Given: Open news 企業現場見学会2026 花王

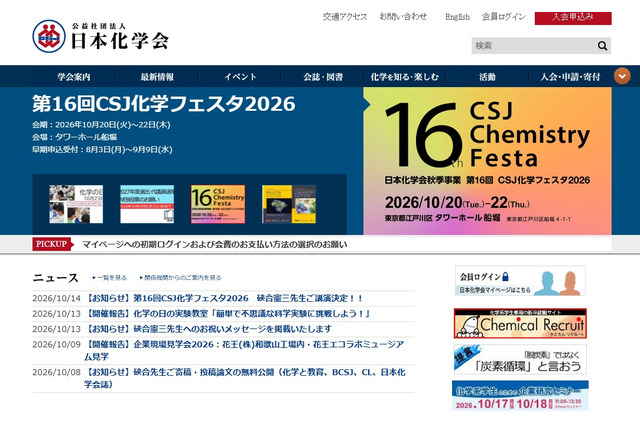Looking at the screenshot, I should (244, 350).
